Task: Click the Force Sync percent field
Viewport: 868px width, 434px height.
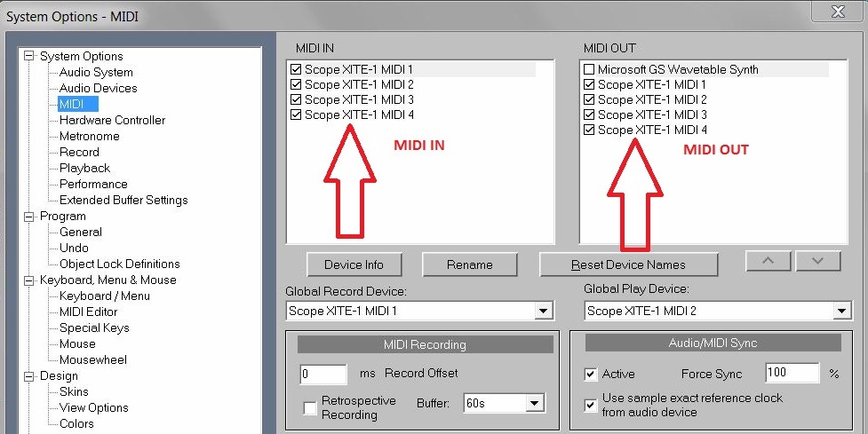Action: click(792, 373)
